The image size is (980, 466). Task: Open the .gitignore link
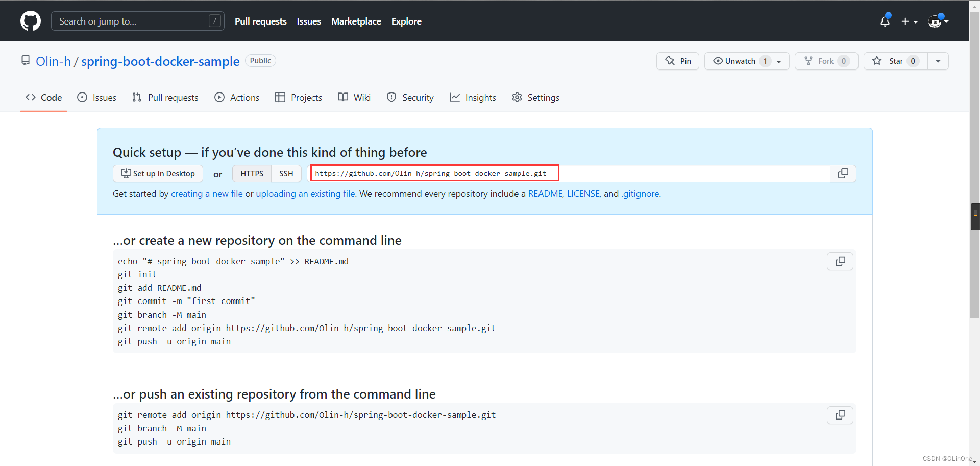pos(640,194)
